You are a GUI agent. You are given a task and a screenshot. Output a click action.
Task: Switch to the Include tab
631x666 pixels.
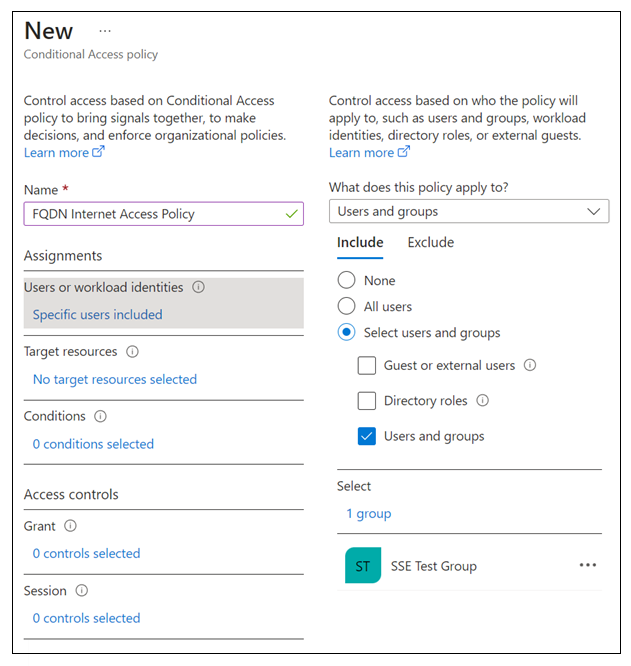(360, 243)
